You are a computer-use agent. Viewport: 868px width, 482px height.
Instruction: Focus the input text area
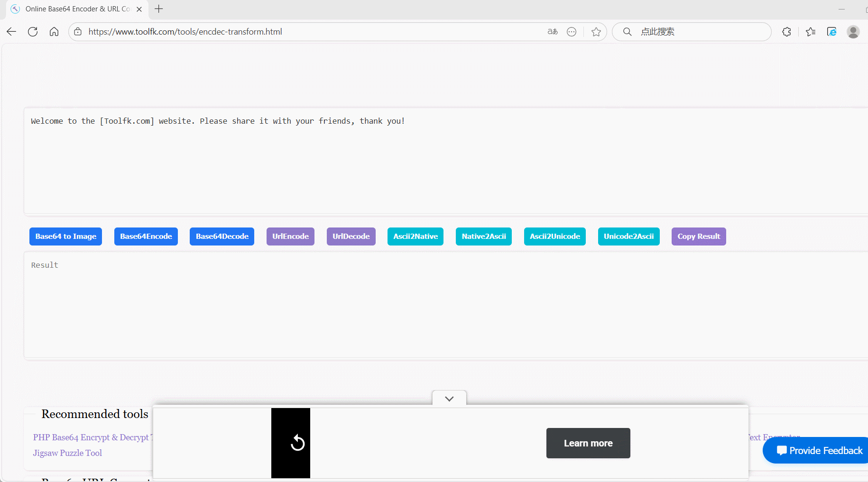click(x=446, y=161)
